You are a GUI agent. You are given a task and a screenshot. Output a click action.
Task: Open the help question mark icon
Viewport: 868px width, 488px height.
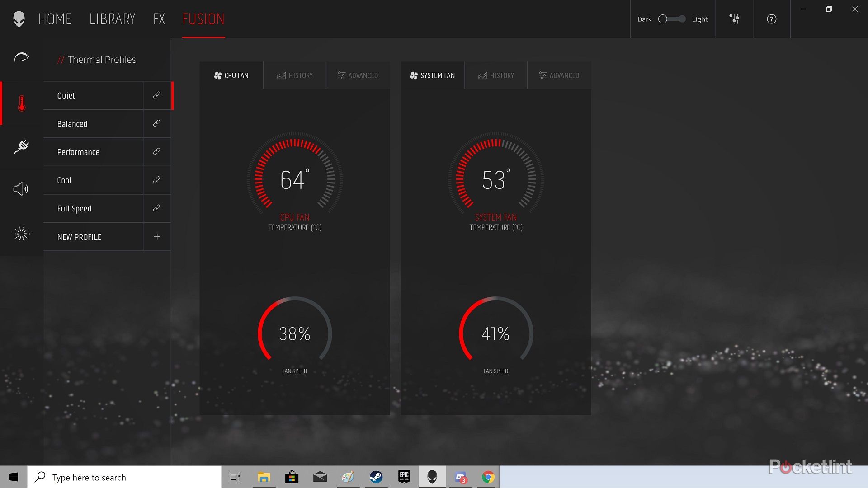(x=772, y=19)
